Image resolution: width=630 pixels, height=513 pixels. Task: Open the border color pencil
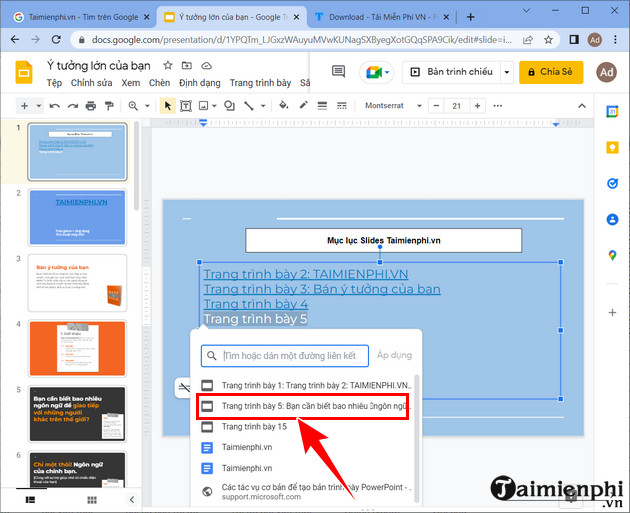coord(303,106)
